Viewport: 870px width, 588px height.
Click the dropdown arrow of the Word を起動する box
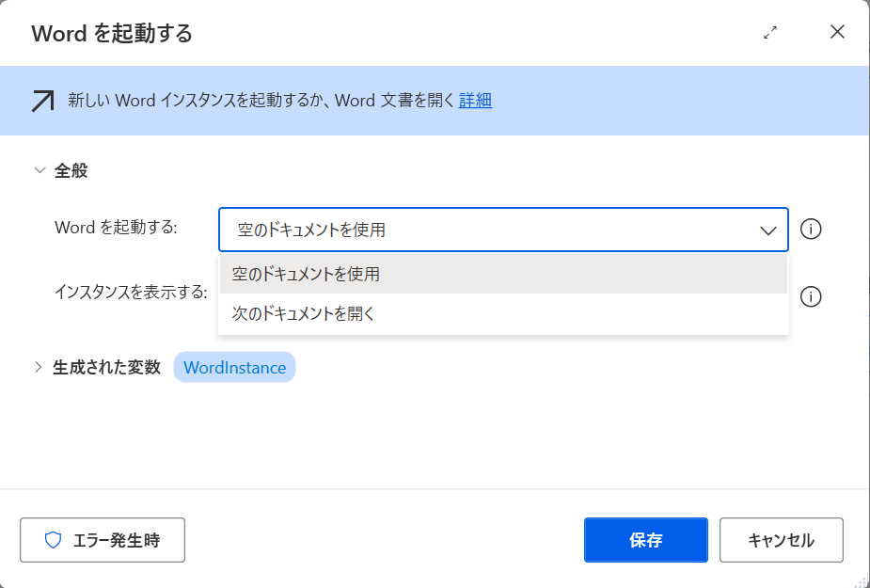[767, 230]
